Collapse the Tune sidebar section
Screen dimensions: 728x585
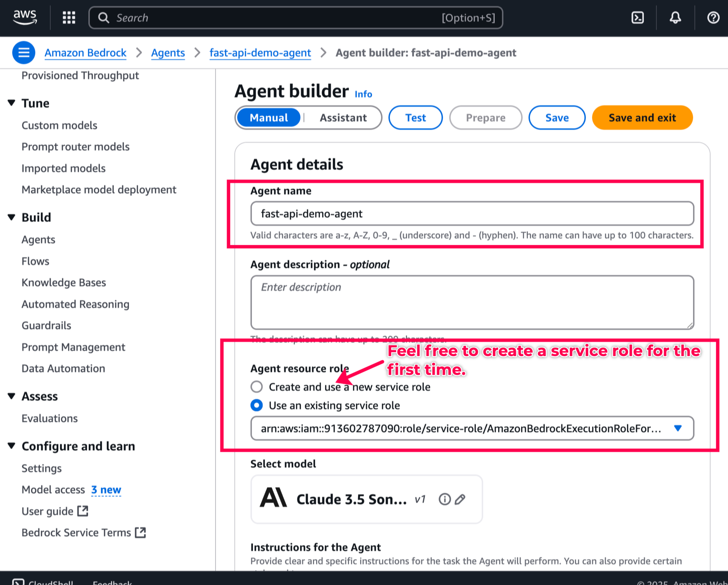[x=12, y=103]
